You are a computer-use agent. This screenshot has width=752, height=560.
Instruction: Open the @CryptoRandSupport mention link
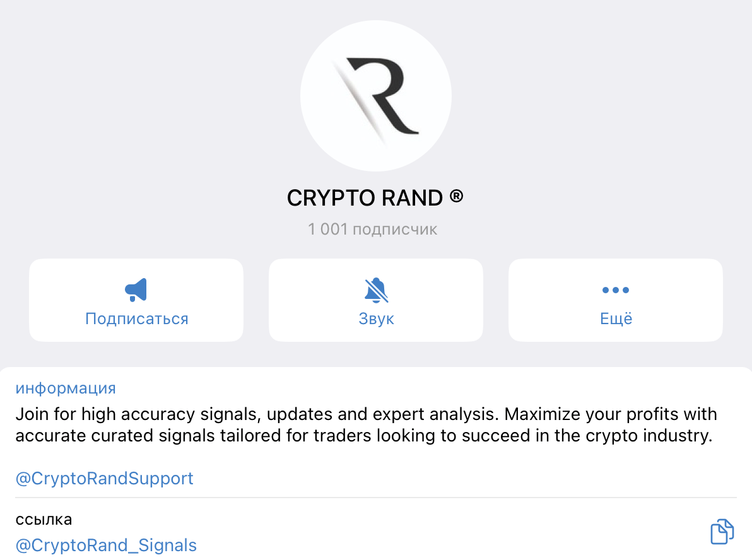(104, 479)
